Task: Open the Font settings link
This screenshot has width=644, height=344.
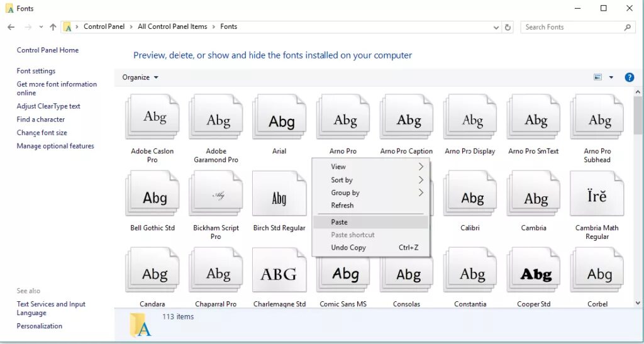Action: tap(36, 71)
